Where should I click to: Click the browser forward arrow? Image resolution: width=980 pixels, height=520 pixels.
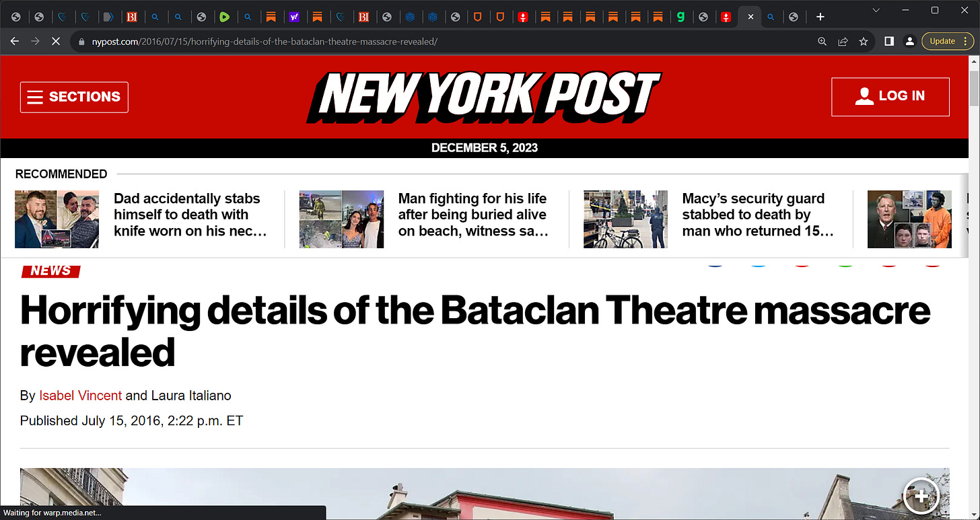point(35,41)
